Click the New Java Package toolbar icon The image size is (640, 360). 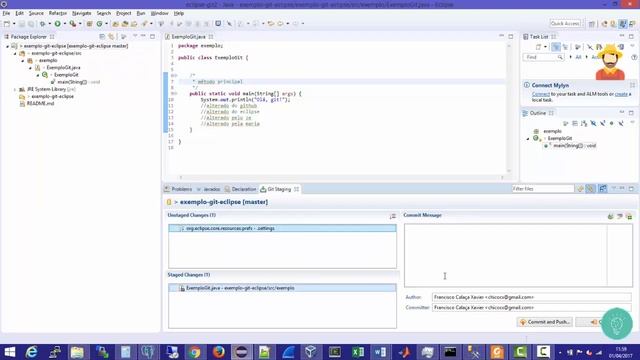point(89,24)
